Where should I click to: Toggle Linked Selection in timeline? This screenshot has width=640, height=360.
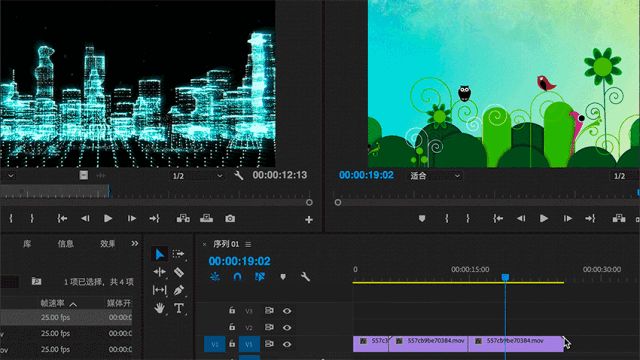pos(260,277)
